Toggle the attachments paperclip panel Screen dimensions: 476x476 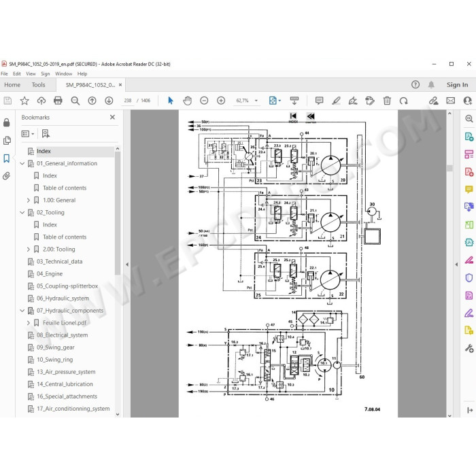tap(6, 175)
